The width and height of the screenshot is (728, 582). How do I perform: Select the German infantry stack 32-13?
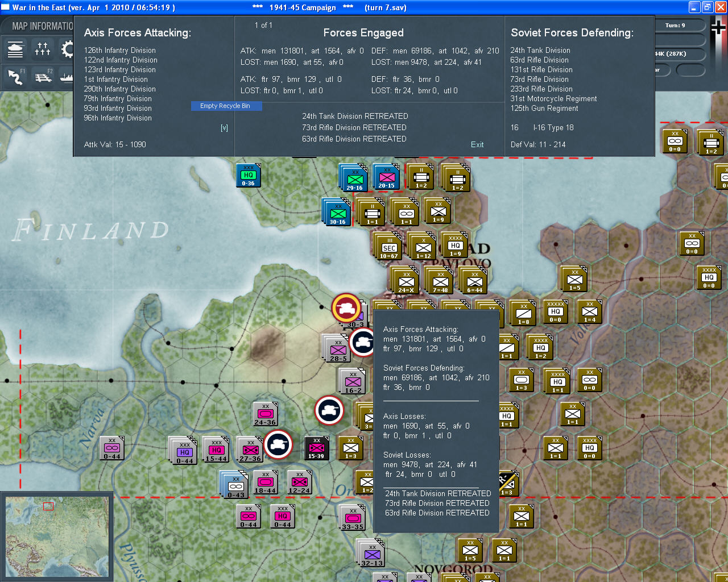(371, 553)
